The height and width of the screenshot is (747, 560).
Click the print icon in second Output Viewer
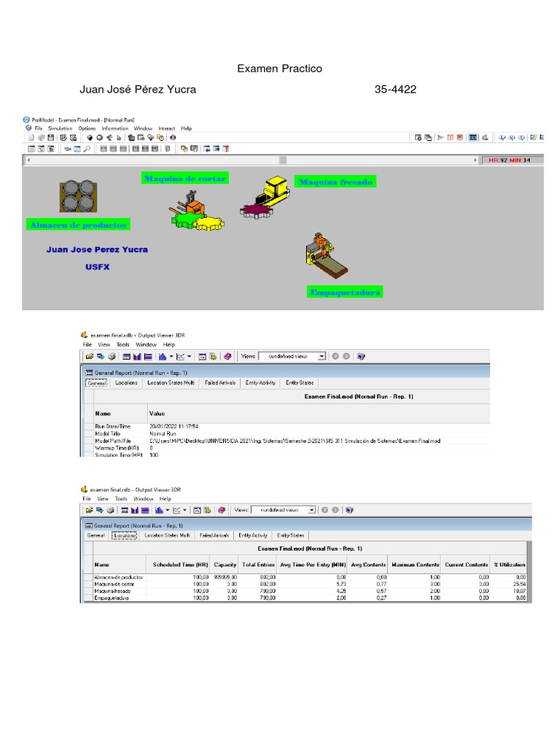coord(111,510)
